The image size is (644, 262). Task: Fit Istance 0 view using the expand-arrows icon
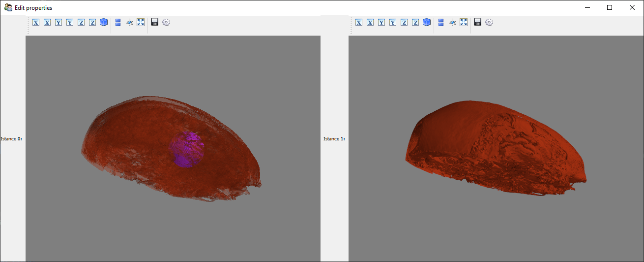point(141,22)
